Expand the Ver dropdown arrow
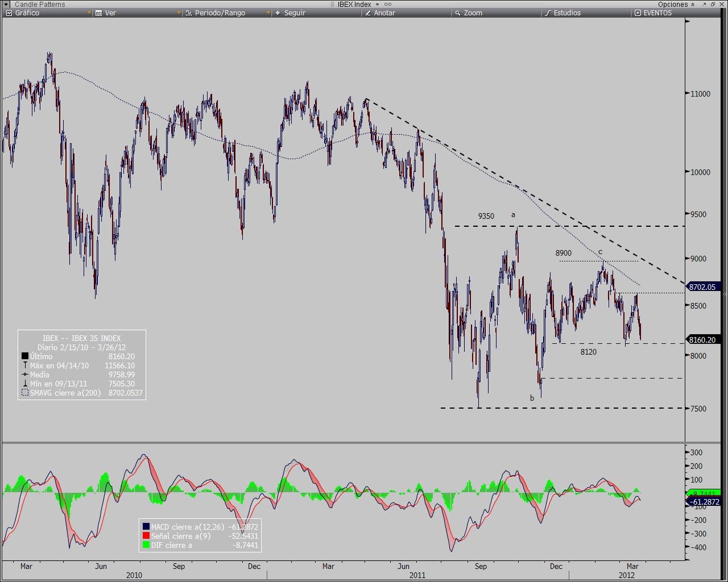728x582 pixels. click(x=179, y=13)
